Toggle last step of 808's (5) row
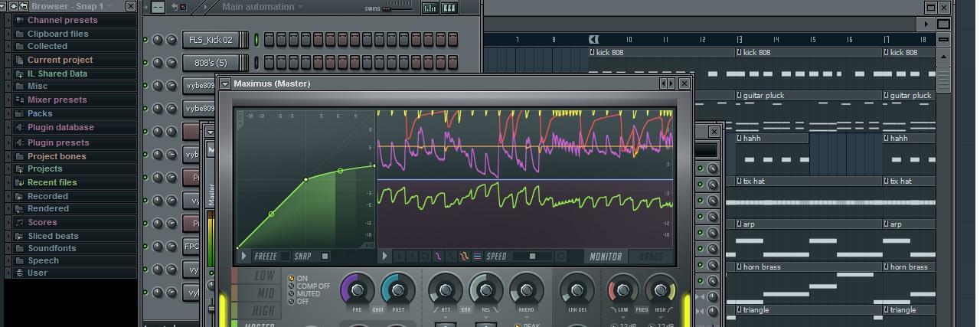This screenshot has height=327, width=980. (453, 63)
